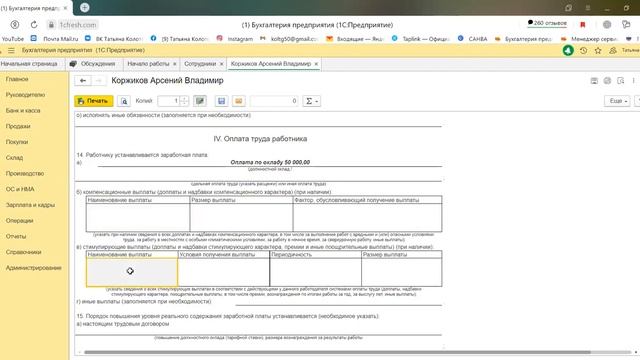
Task: Click the Печать print button
Action: [x=94, y=101]
